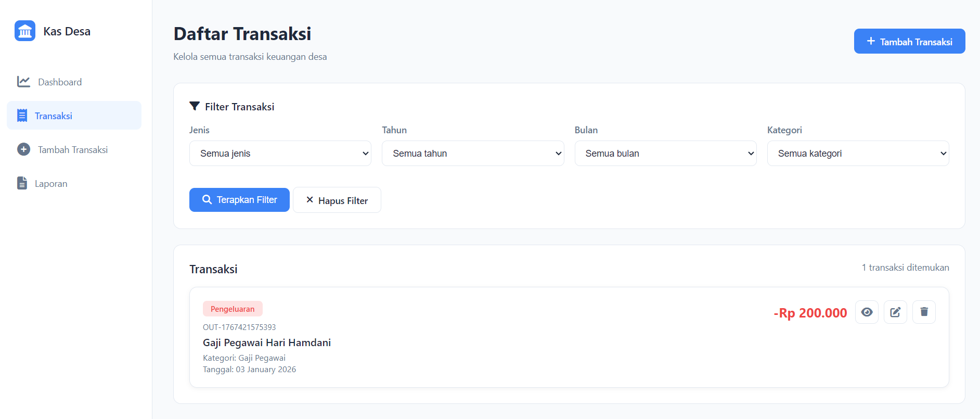Click the amount -Rp 200.000
Image resolution: width=980 pixels, height=419 pixels.
(x=810, y=313)
